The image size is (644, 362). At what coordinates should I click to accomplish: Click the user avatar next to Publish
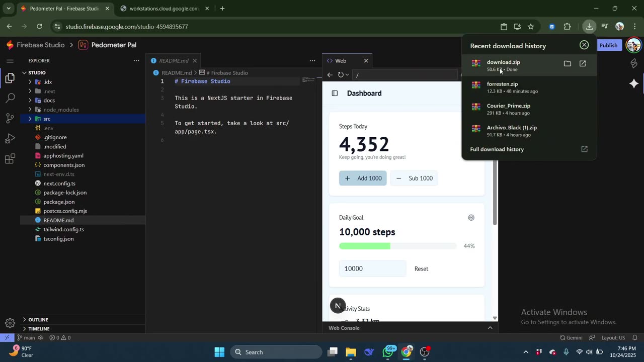click(633, 45)
